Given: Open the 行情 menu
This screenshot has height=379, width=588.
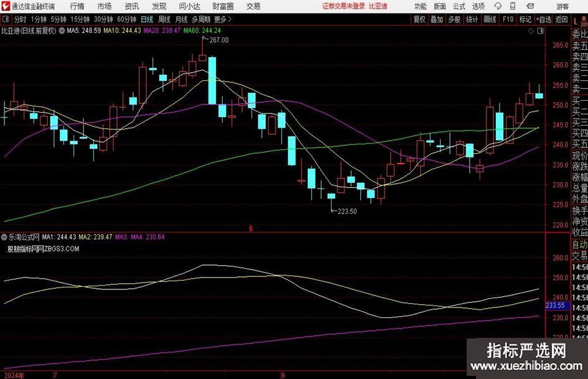Looking at the screenshot, I should pyautogui.click(x=77, y=6).
